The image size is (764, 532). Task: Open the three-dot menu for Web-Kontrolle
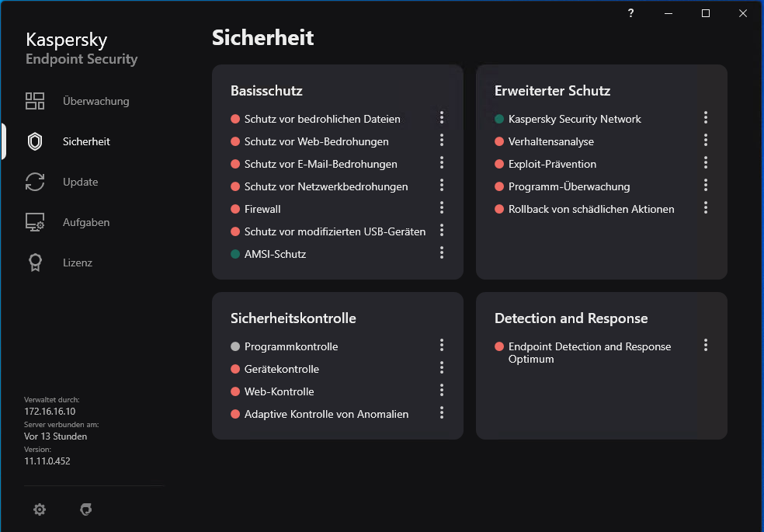[442, 390]
